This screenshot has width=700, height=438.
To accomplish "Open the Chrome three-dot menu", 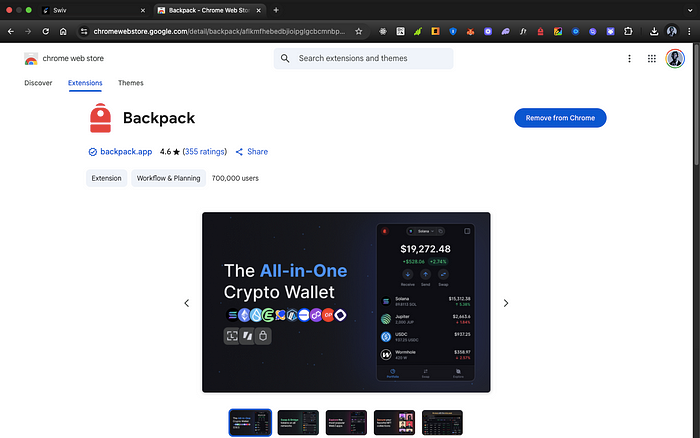I will [x=689, y=31].
